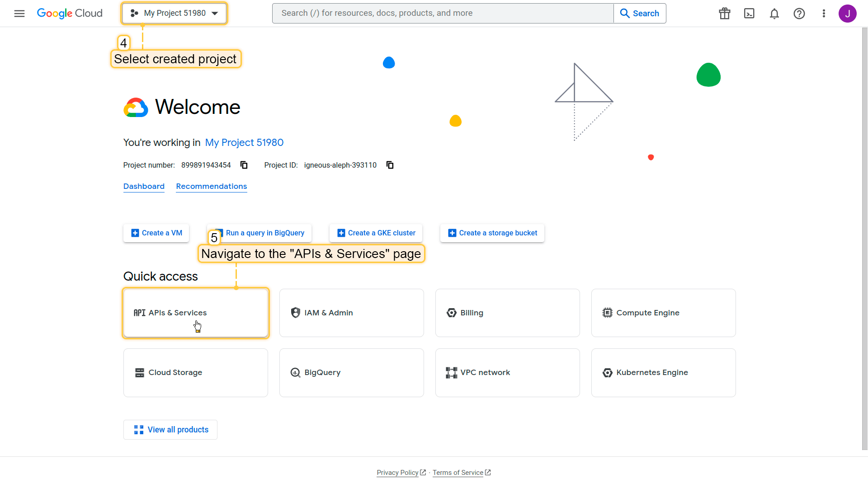The image size is (868, 488).
Task: Click Create a storage bucket button
Action: pyautogui.click(x=492, y=233)
